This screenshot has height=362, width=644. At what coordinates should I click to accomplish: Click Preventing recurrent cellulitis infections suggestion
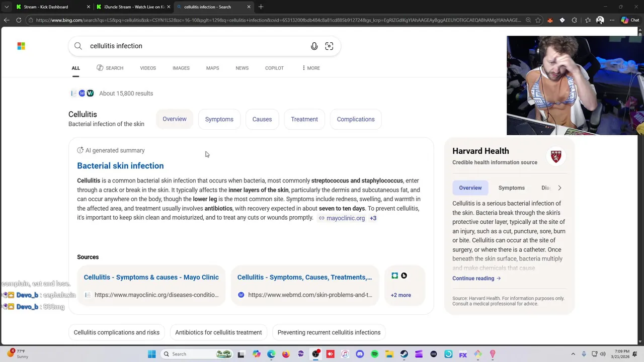(329, 332)
